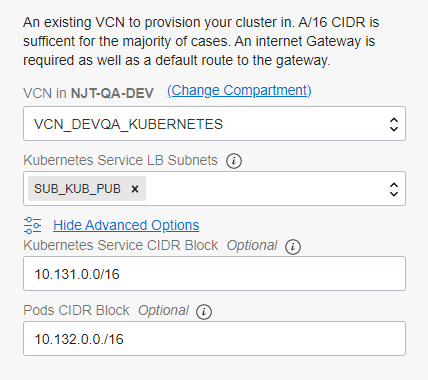Show info for Pods CIDR Block

pyautogui.click(x=204, y=312)
